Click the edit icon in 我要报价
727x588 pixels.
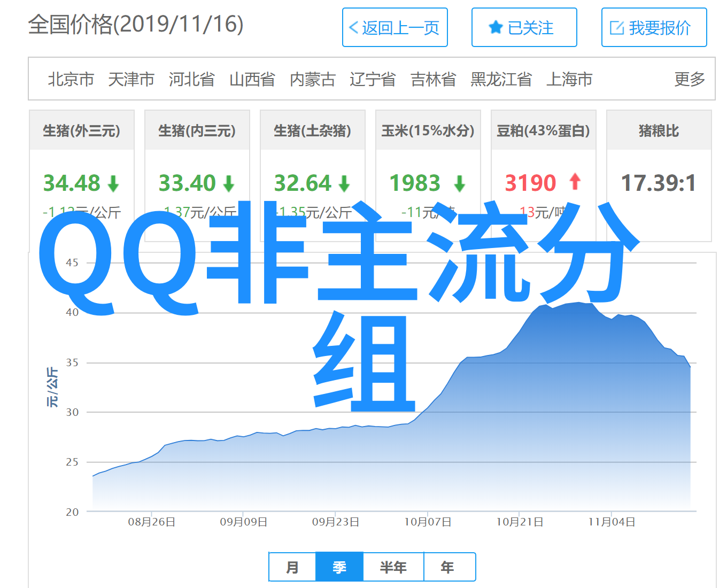pyautogui.click(x=617, y=28)
